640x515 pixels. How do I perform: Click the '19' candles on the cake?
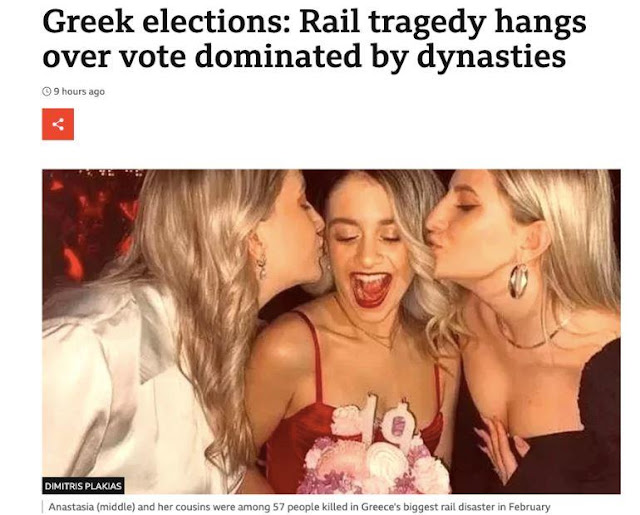384,420
